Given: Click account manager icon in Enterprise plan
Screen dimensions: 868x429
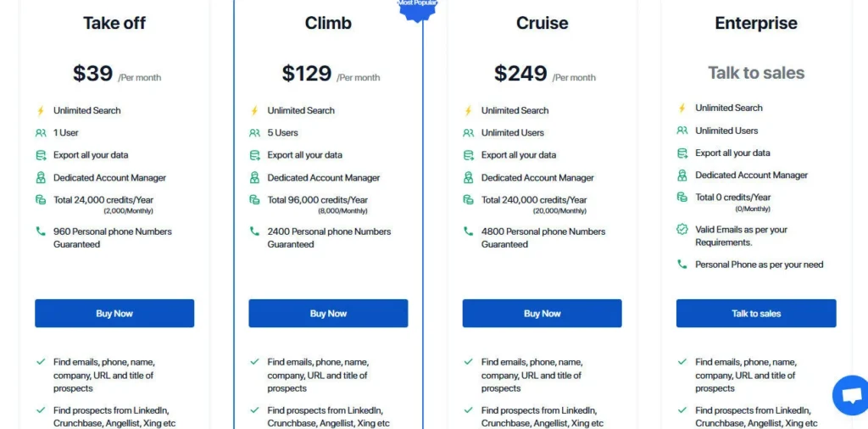Looking at the screenshot, I should pyautogui.click(x=682, y=175).
